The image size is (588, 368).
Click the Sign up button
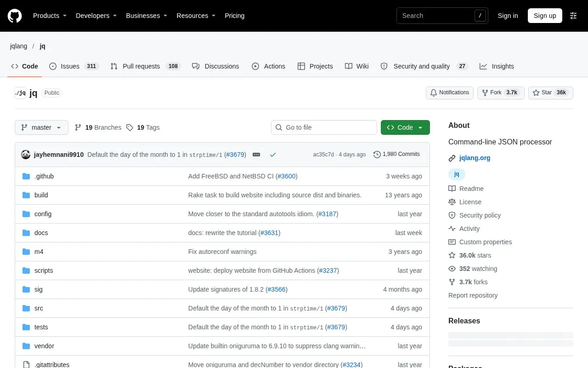pos(545,16)
